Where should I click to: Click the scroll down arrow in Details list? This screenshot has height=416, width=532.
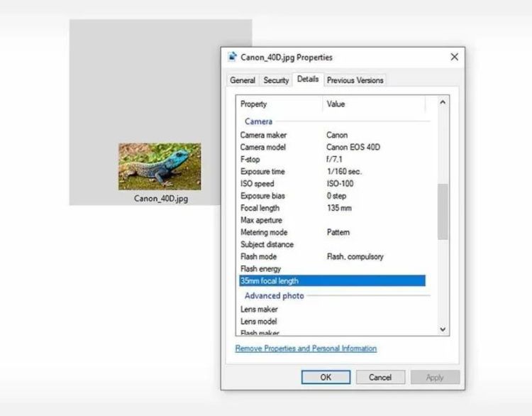tap(443, 329)
